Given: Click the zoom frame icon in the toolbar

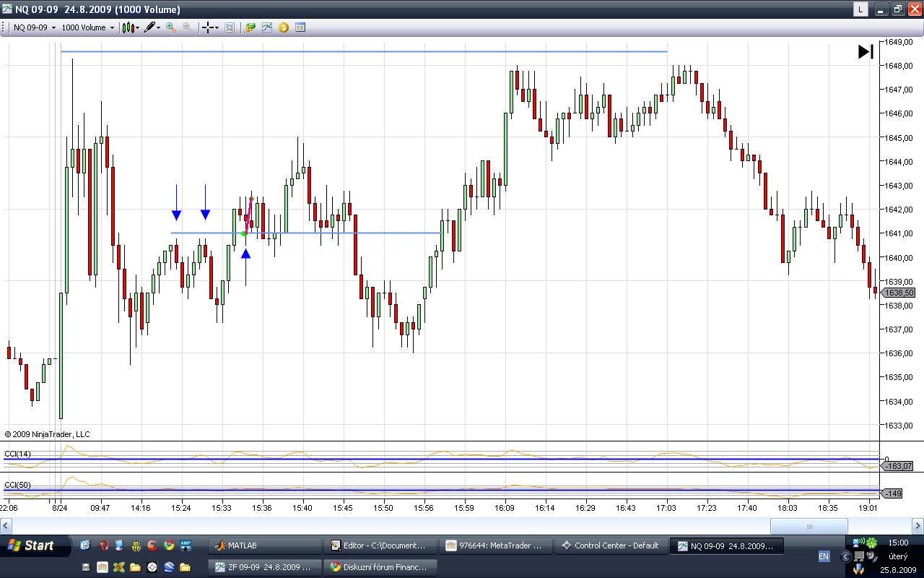Looking at the screenshot, I should pyautogui.click(x=230, y=27).
